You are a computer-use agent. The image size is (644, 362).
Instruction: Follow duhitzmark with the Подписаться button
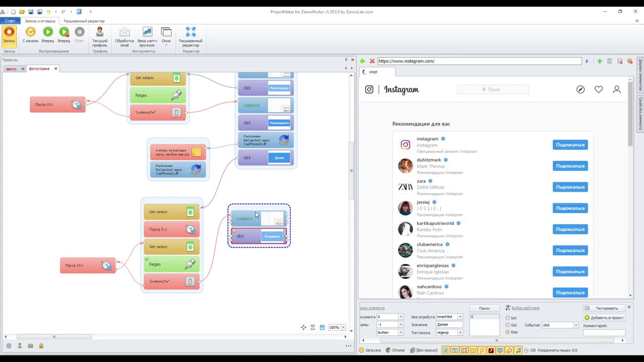click(x=570, y=166)
